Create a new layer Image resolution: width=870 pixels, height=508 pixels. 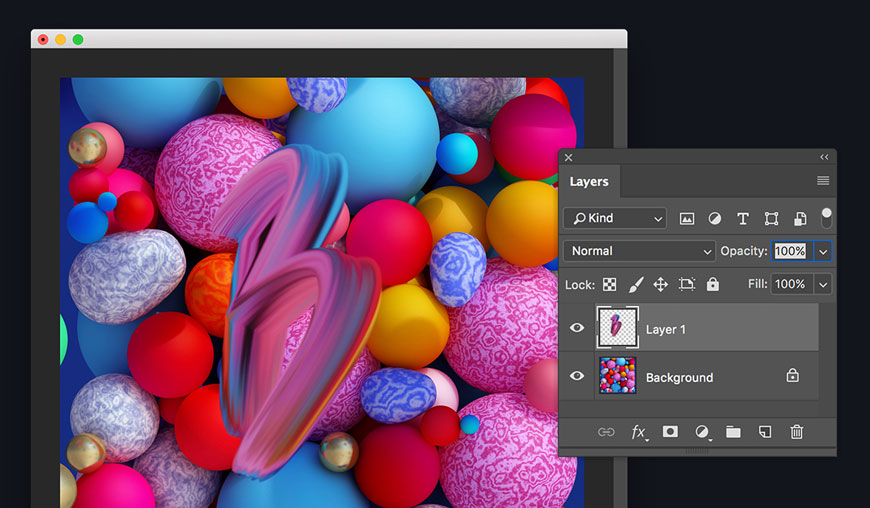(x=765, y=431)
